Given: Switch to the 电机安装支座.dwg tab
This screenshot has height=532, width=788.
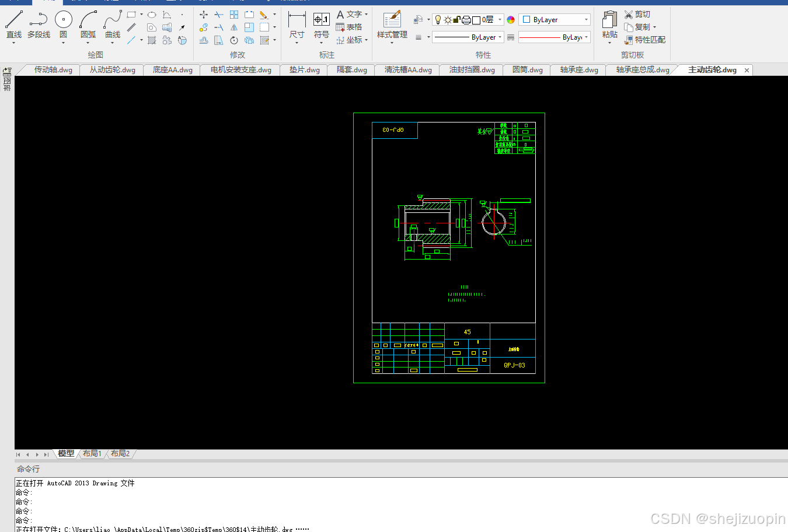Looking at the screenshot, I should [240, 70].
